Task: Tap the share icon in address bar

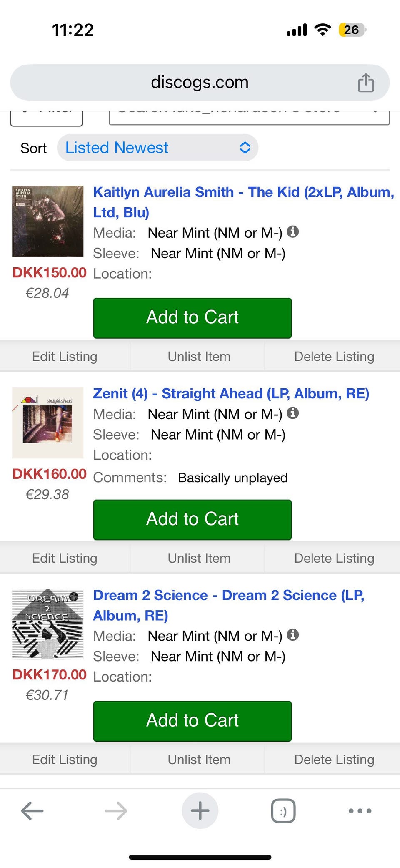Action: 365,83
